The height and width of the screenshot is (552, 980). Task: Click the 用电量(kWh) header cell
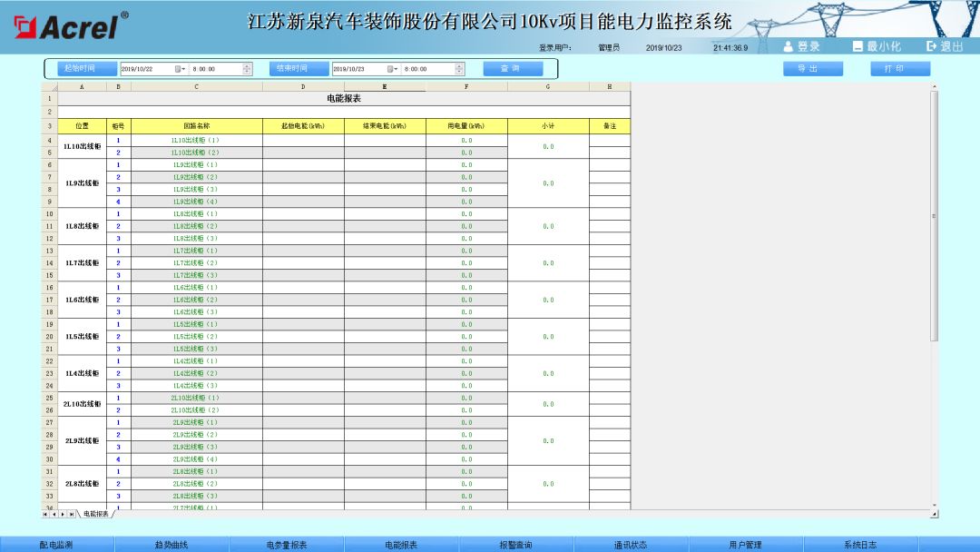click(x=466, y=125)
